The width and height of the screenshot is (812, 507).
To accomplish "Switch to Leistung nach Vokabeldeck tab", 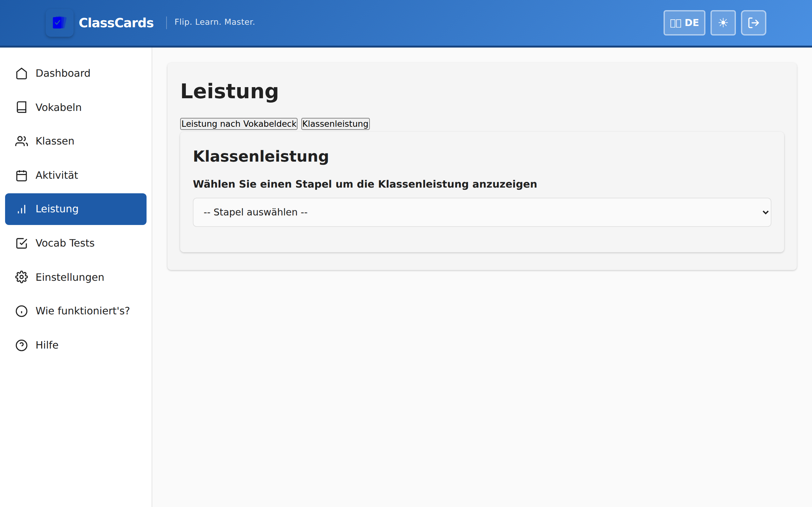I will (x=239, y=124).
